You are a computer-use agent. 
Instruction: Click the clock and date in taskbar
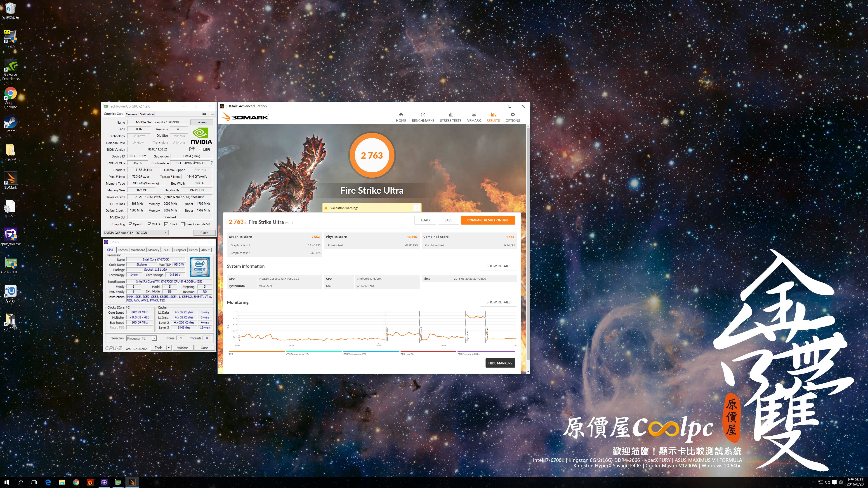point(855,482)
